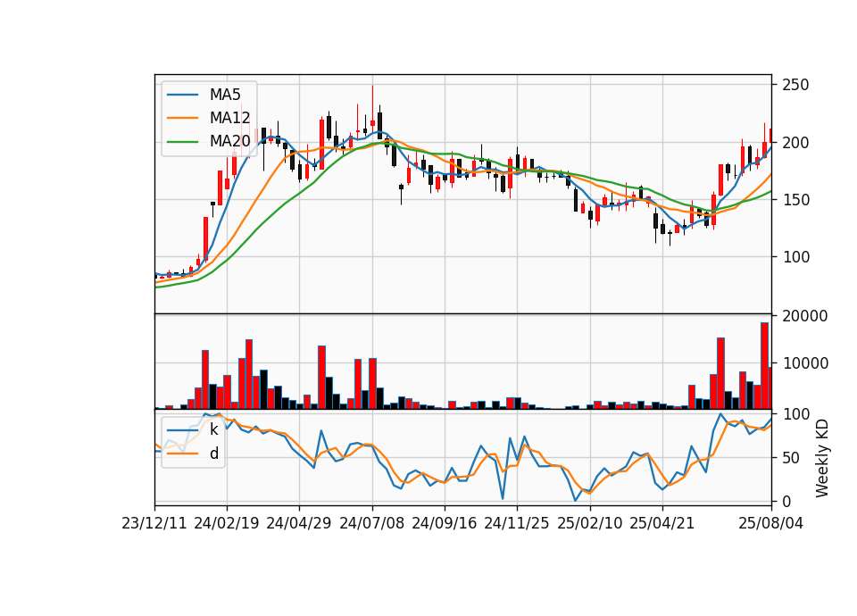Screen dimensions: 857x616
Task: Click the 24/09/16 date label
Action: click(x=444, y=523)
